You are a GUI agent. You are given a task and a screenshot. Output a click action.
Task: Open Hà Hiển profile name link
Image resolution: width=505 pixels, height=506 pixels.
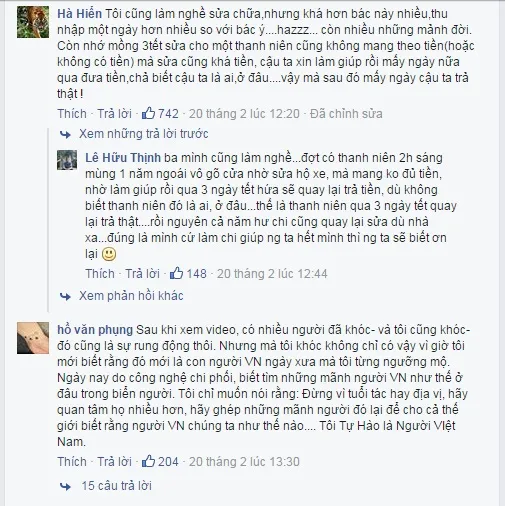tap(79, 14)
